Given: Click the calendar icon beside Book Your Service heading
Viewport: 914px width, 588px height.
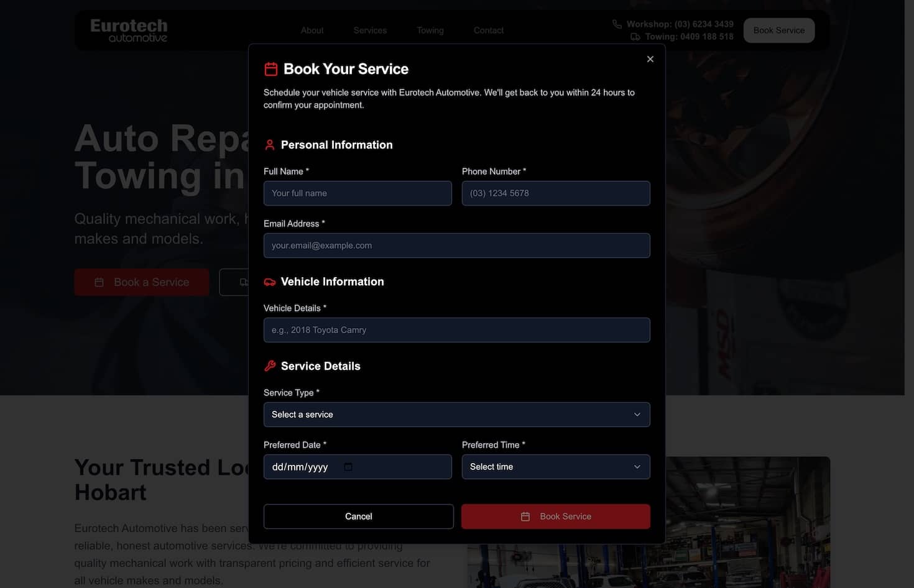Looking at the screenshot, I should tap(271, 69).
